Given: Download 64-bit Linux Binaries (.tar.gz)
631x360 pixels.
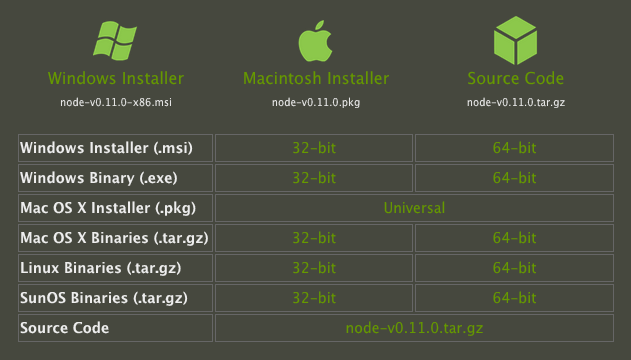Looking at the screenshot, I should coord(514,268).
